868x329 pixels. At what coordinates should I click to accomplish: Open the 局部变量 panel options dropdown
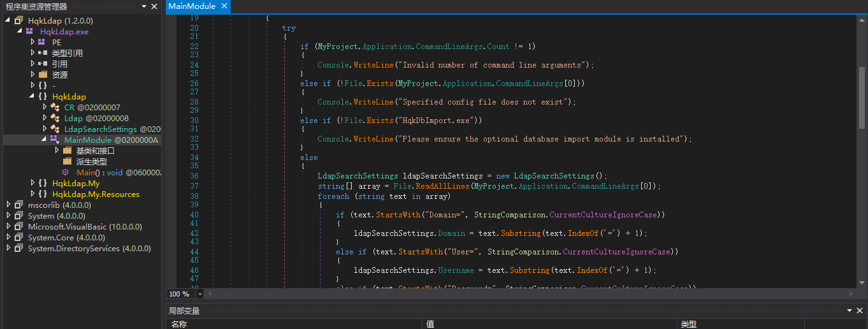coord(851,311)
